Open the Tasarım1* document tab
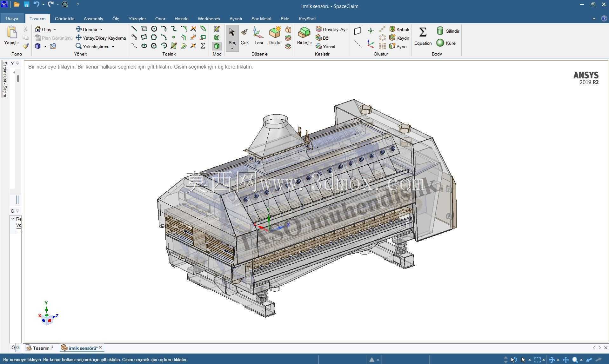Viewport: 609px width, 364px height. [x=40, y=348]
